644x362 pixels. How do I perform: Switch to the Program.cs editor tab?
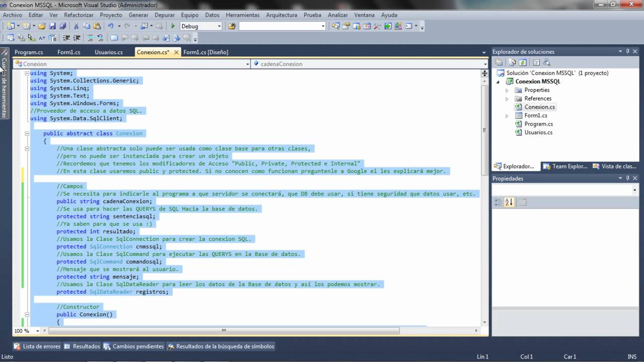(29, 52)
